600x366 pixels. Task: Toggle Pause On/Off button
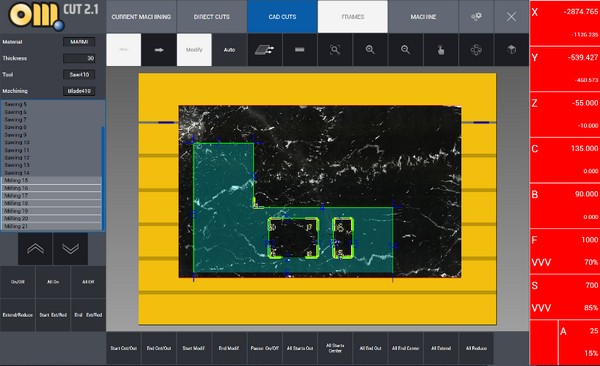coord(264,348)
